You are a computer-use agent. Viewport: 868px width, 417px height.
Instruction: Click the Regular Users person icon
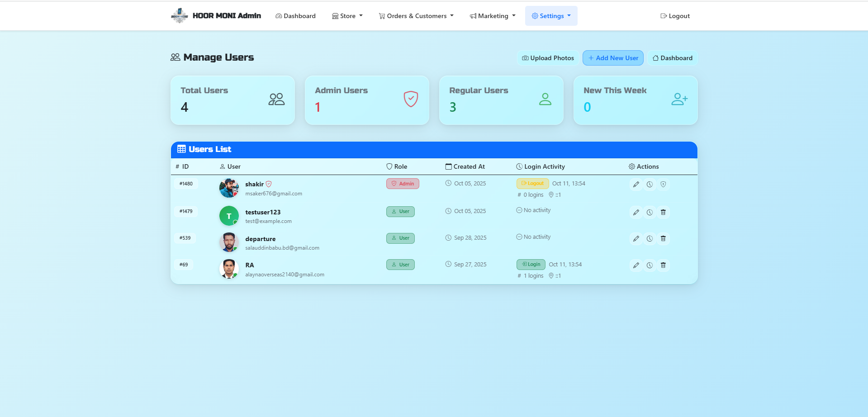545,99
